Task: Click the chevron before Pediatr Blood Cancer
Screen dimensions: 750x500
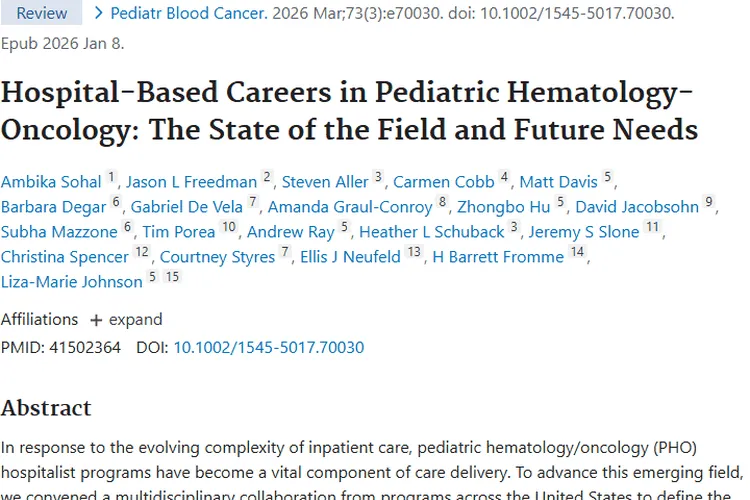Action: (98, 14)
